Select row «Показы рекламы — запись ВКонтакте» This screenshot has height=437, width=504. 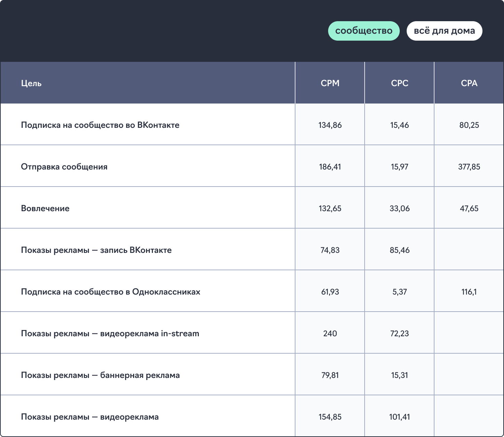(x=96, y=250)
